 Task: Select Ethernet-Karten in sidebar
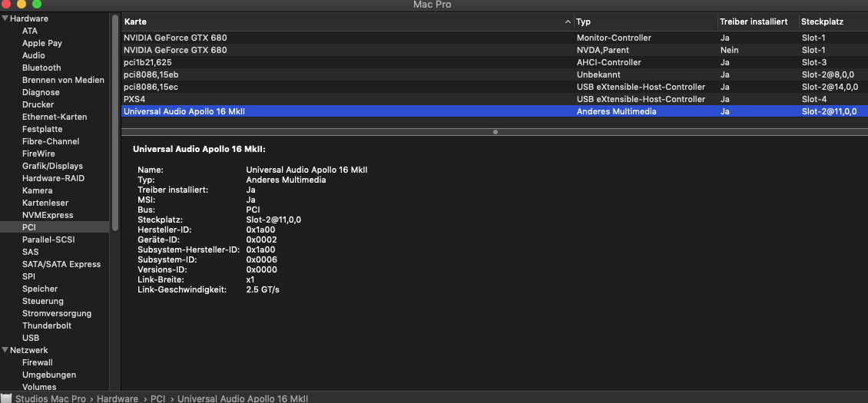coord(55,117)
